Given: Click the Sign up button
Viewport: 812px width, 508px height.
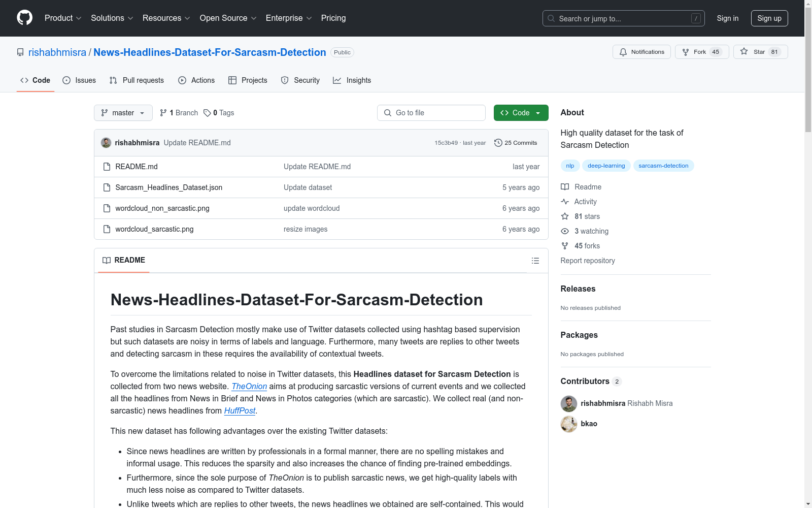Looking at the screenshot, I should point(769,18).
